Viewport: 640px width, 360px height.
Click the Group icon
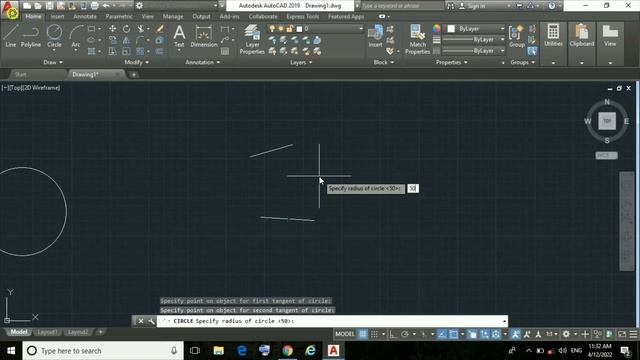517,36
